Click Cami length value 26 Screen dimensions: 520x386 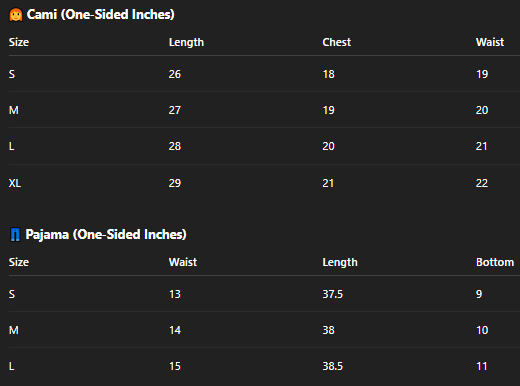(175, 74)
